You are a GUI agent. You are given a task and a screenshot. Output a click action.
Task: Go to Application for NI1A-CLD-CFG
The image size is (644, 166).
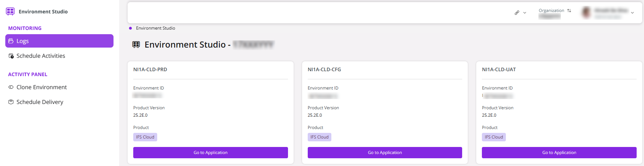click(x=385, y=153)
